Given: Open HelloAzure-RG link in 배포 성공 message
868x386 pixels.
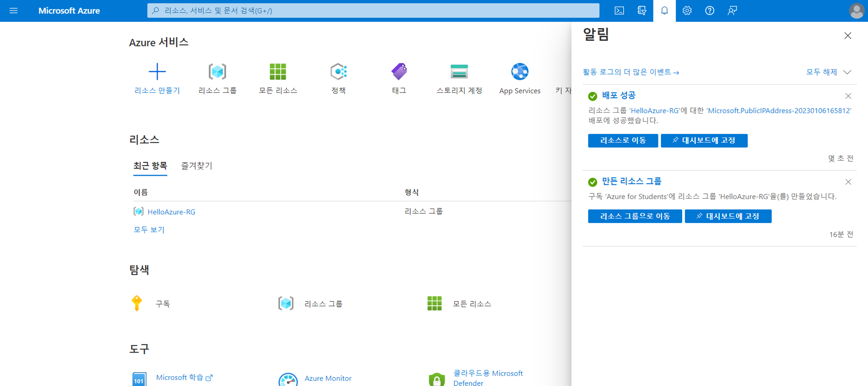Looking at the screenshot, I should tap(655, 111).
